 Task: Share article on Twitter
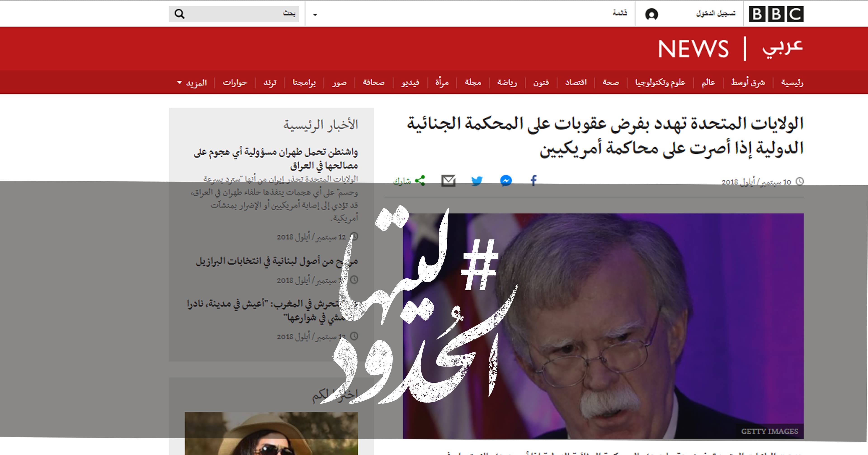pyautogui.click(x=477, y=181)
